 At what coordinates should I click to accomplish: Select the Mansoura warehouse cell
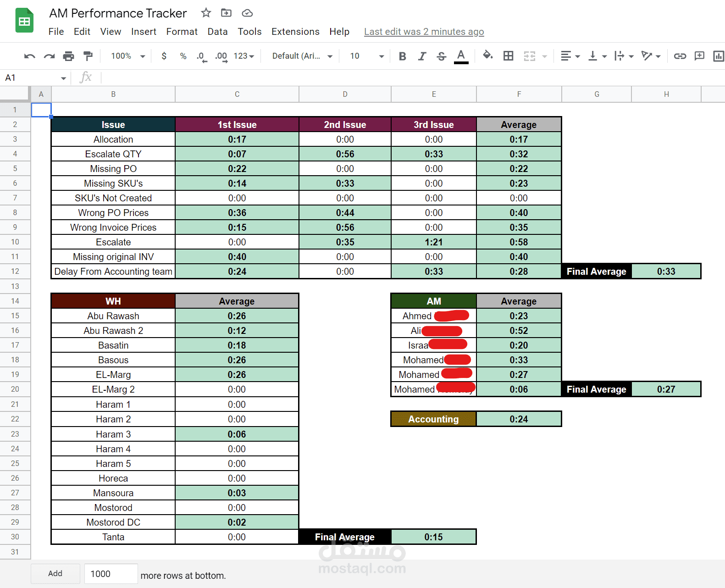[113, 493]
